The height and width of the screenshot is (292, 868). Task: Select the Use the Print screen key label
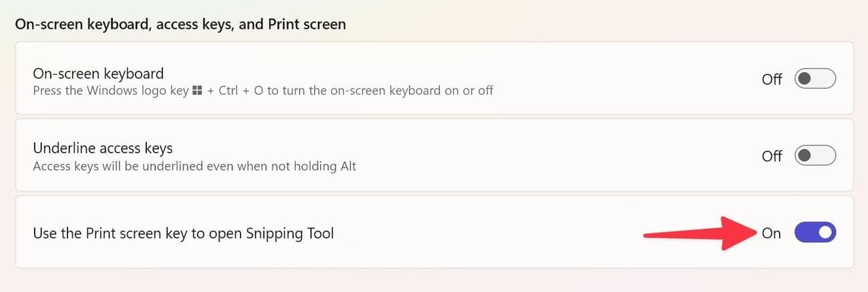183,233
